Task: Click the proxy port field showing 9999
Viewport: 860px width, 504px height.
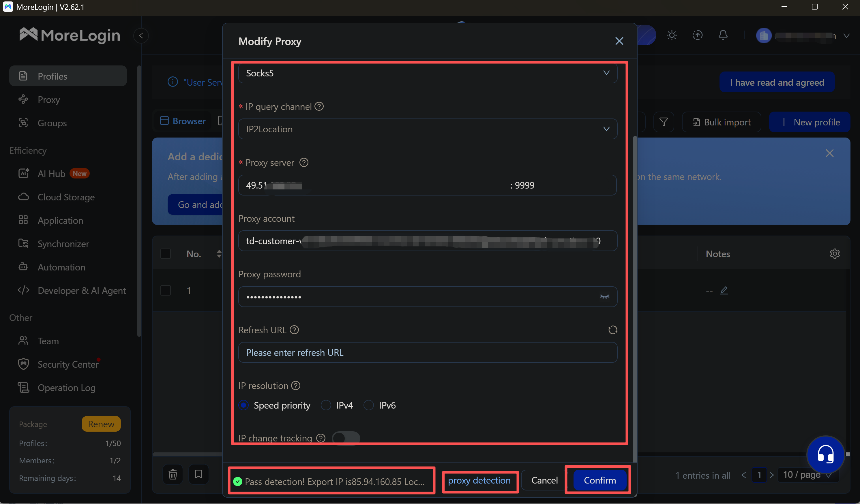Action: 560,185
